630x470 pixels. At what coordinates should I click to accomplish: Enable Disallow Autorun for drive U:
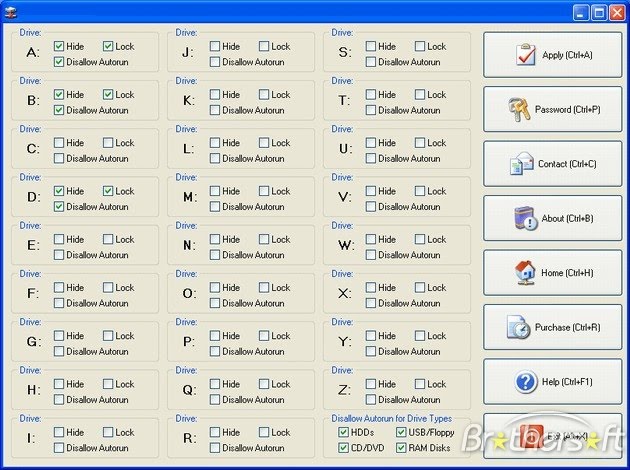370,158
